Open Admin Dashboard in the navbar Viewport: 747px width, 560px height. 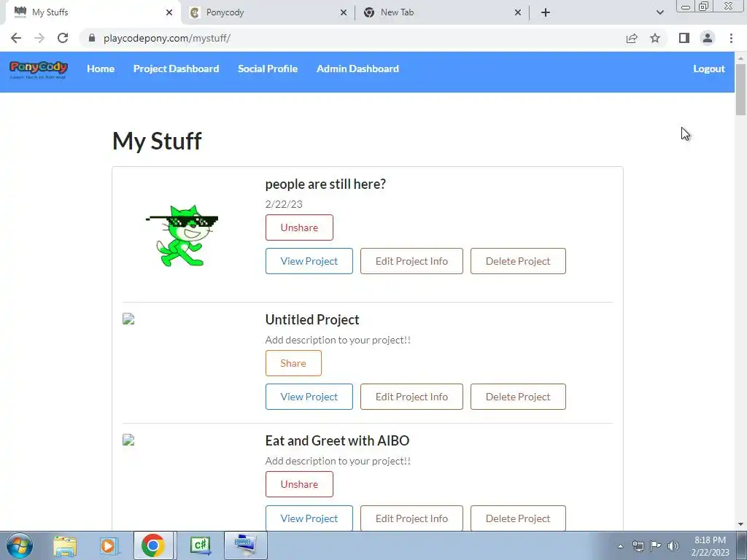pyautogui.click(x=357, y=69)
